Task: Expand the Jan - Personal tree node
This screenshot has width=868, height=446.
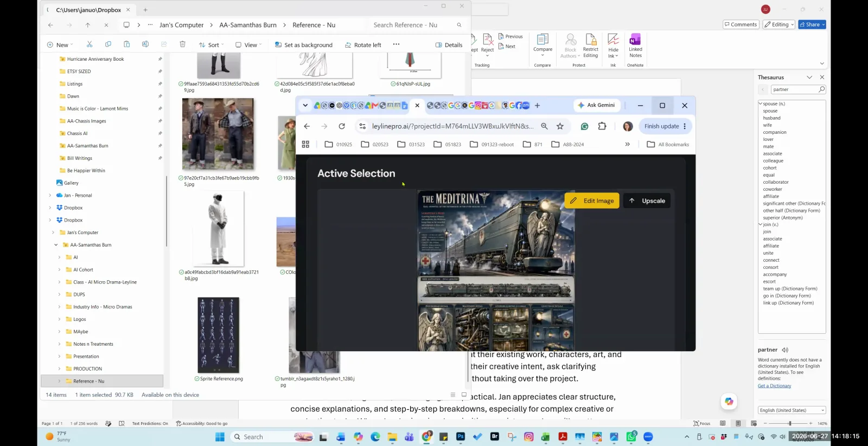Action: click(x=50, y=195)
